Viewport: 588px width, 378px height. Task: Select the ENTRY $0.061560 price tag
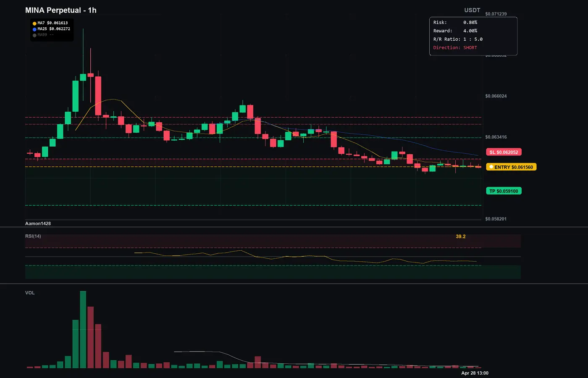(x=511, y=167)
